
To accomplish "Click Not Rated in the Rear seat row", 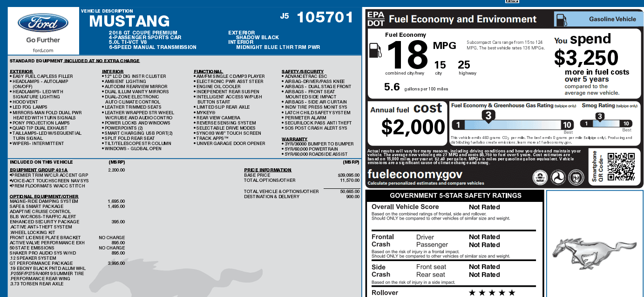I will click(x=484, y=275).
